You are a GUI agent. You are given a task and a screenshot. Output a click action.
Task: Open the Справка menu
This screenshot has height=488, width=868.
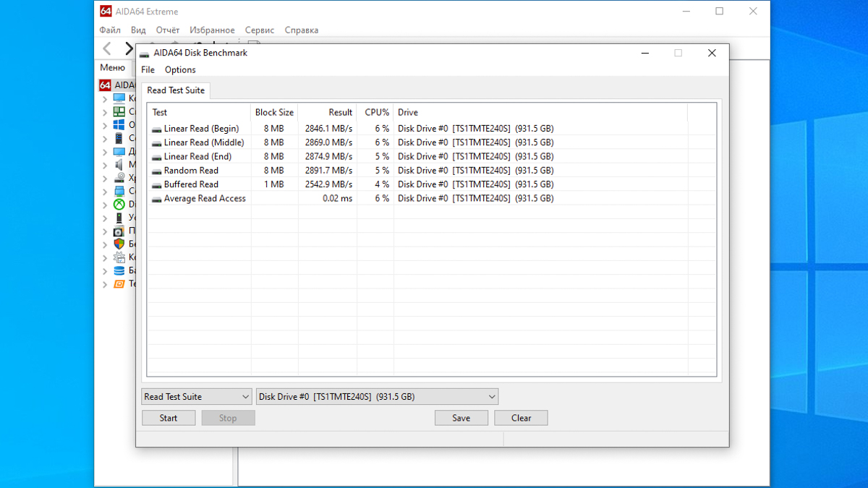tap(302, 30)
